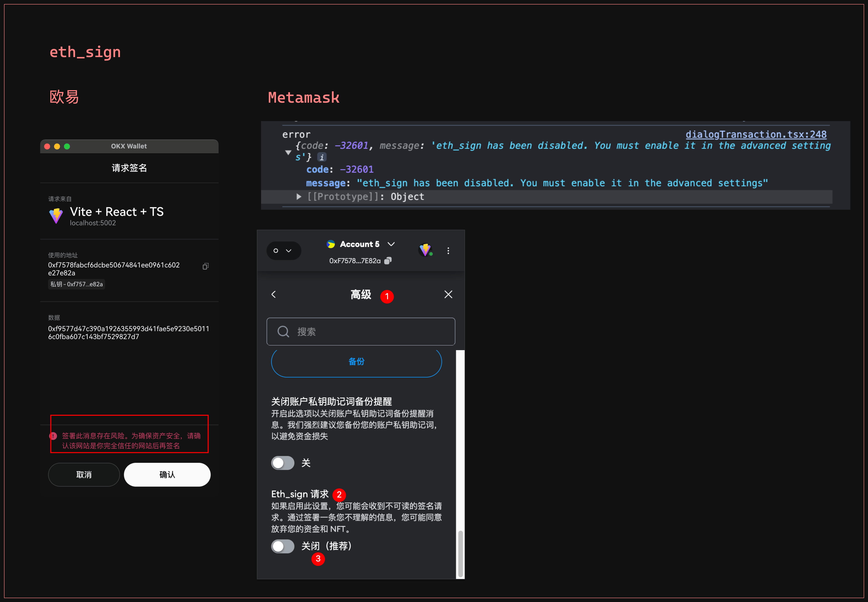Click localhost:5002 text in OKX Wallet

click(93, 223)
